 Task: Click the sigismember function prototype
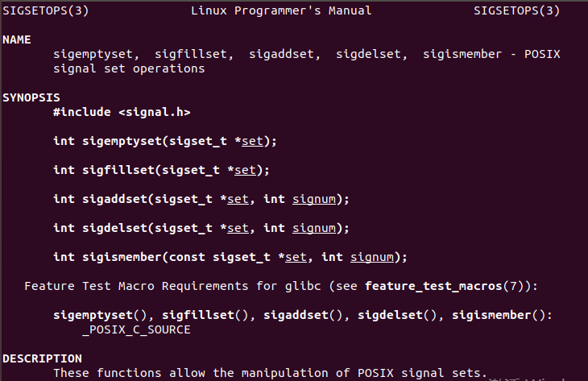[230, 257]
